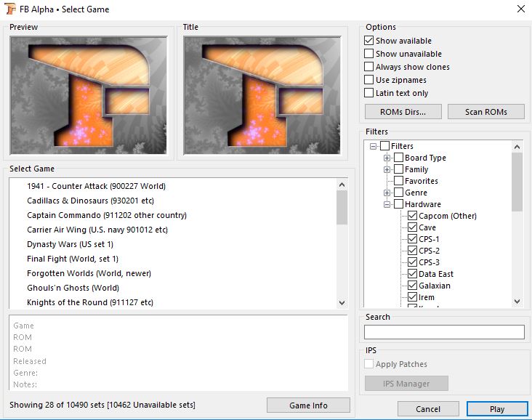Click the Play button
Screen dimensions: 532x420
coord(497,409)
